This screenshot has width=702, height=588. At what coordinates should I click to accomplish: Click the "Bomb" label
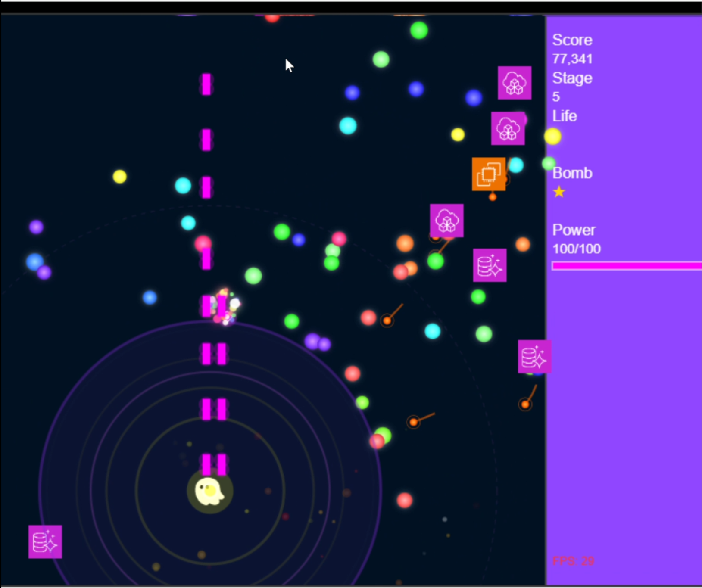[x=572, y=173]
